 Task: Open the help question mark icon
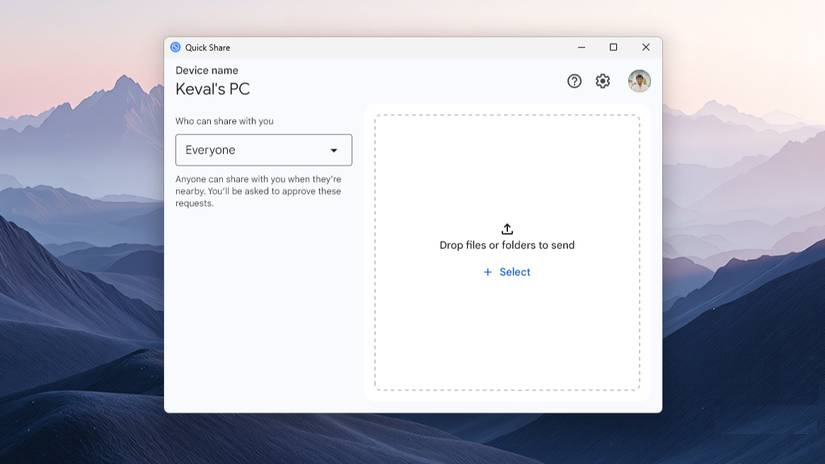point(574,81)
